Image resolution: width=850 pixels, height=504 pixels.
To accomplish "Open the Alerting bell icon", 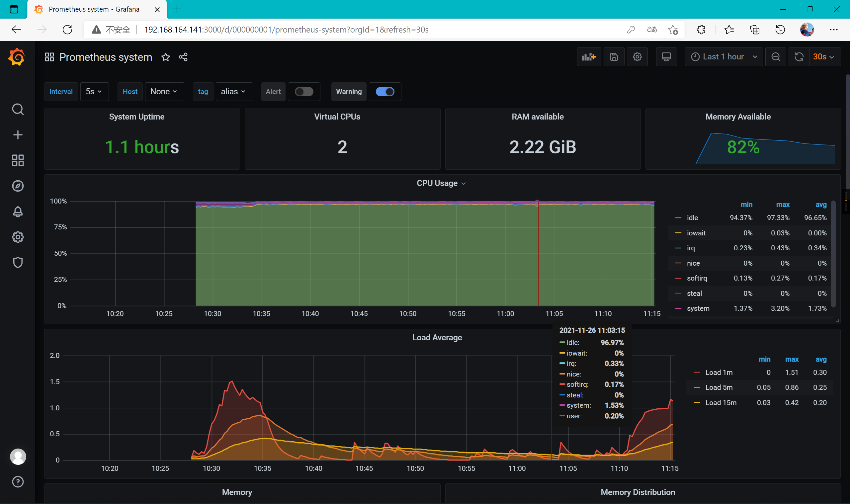I will [18, 211].
